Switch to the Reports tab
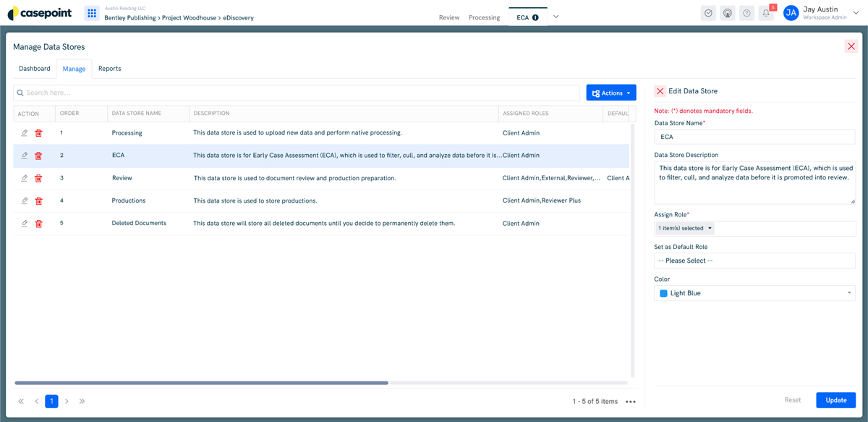The height and width of the screenshot is (422, 868). pyautogui.click(x=109, y=68)
